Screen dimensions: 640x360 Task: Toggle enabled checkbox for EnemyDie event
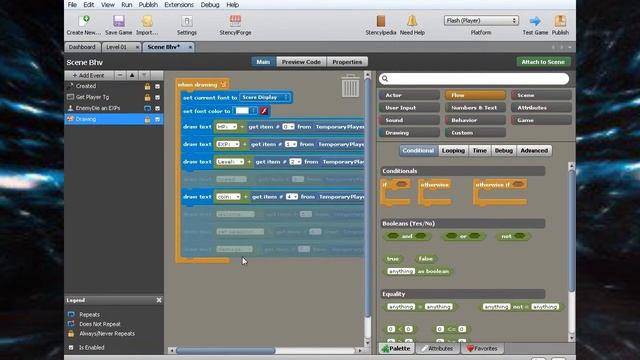click(158, 108)
